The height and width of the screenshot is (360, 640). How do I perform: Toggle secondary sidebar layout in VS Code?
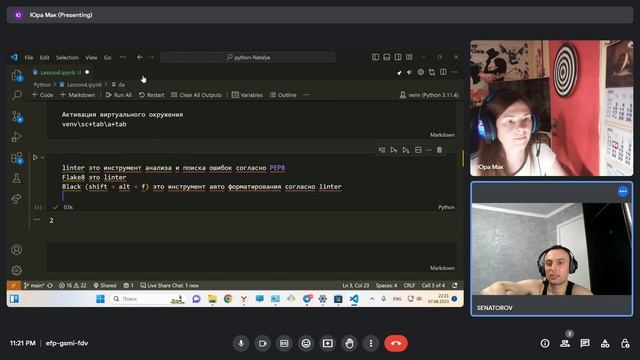[x=398, y=57]
